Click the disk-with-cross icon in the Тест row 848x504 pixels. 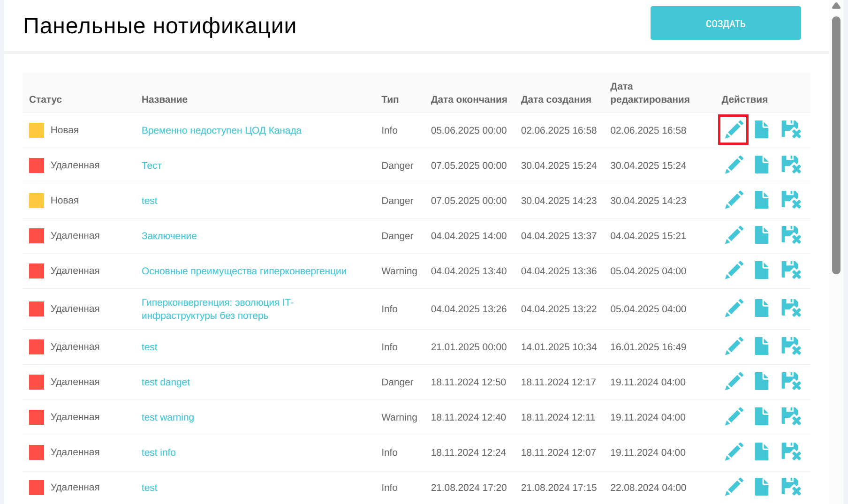pyautogui.click(x=791, y=165)
